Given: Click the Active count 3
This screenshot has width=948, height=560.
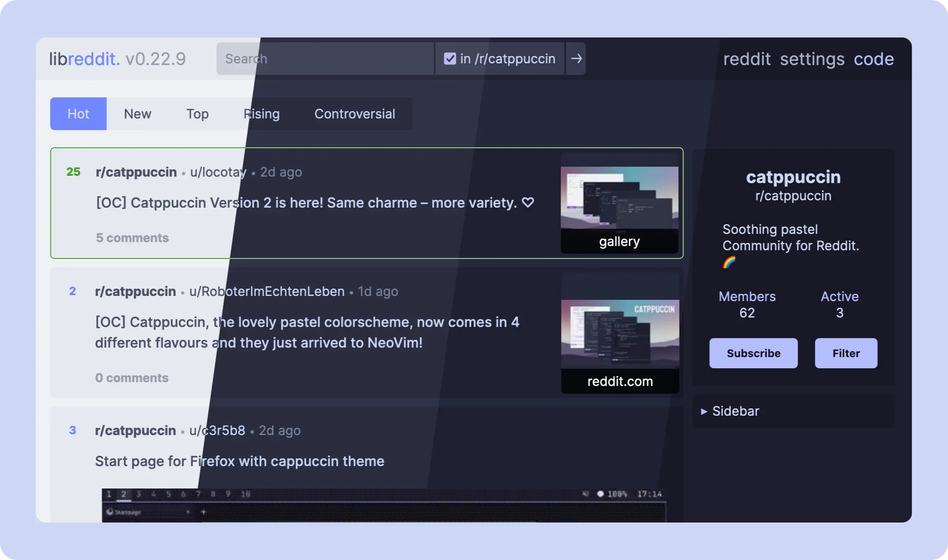Looking at the screenshot, I should [x=839, y=313].
